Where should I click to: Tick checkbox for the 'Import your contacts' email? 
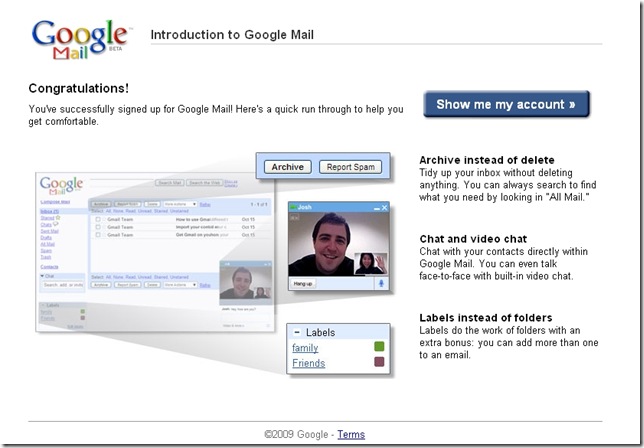click(x=98, y=227)
